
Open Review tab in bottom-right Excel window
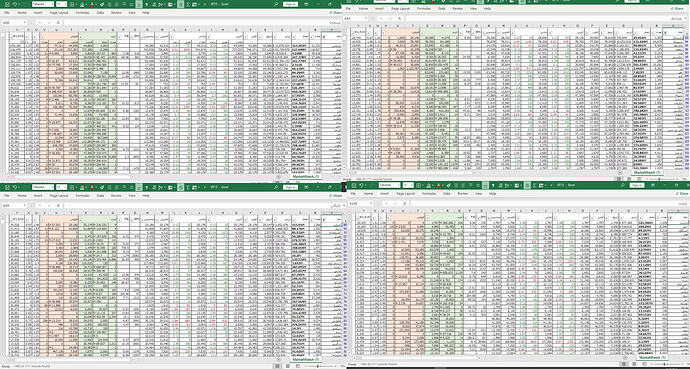point(462,194)
